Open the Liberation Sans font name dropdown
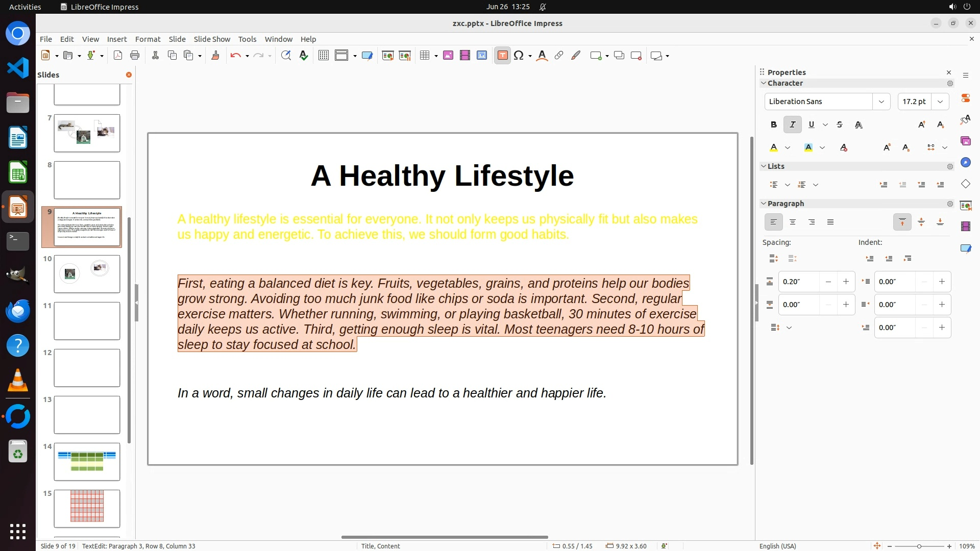The image size is (980, 551). tap(881, 102)
